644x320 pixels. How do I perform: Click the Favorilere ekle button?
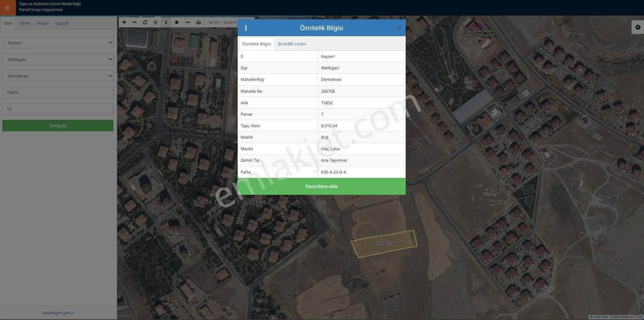(321, 187)
